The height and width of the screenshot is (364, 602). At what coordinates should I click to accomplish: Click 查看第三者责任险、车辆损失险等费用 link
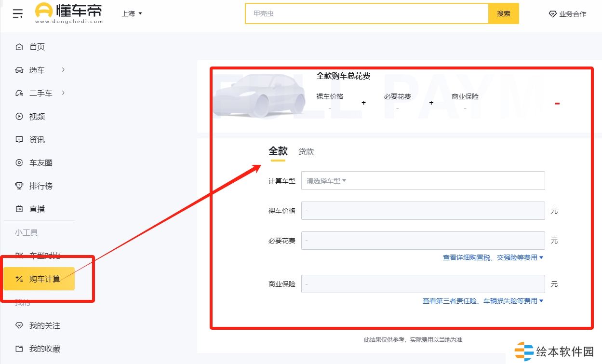482,301
